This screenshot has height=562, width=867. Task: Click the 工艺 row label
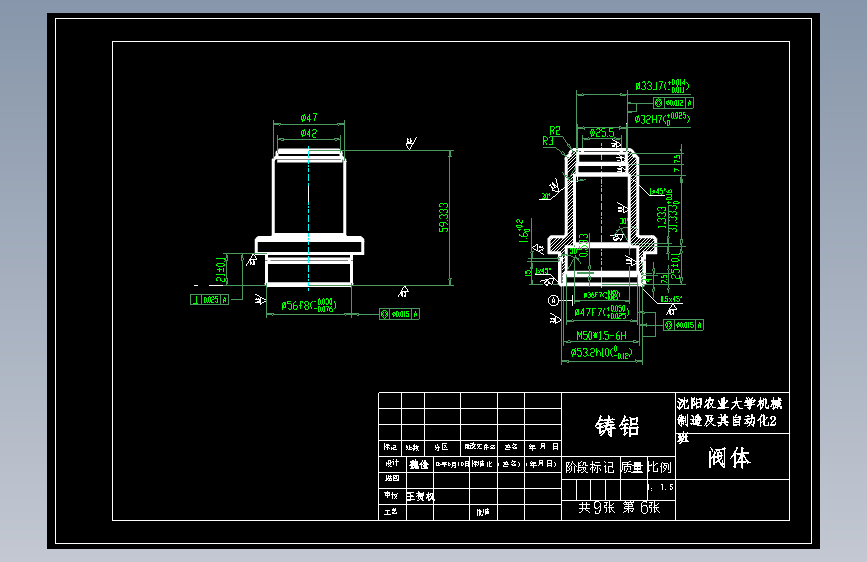[391, 512]
